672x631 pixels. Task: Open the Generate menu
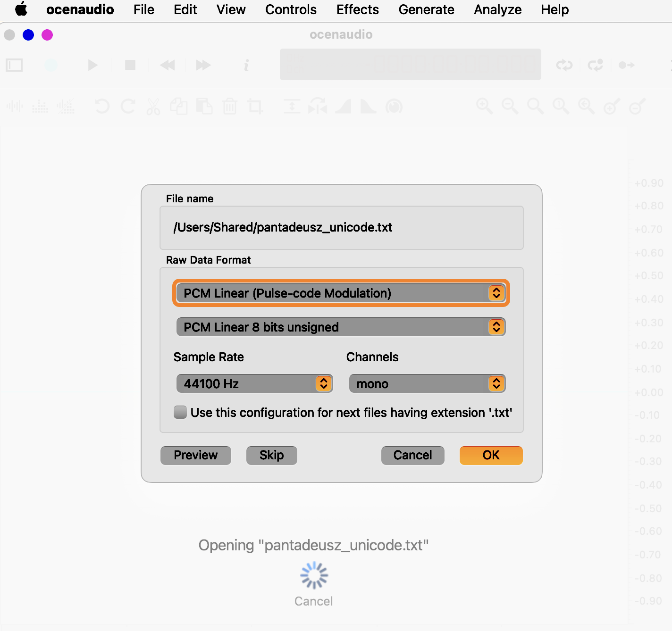[x=426, y=9]
